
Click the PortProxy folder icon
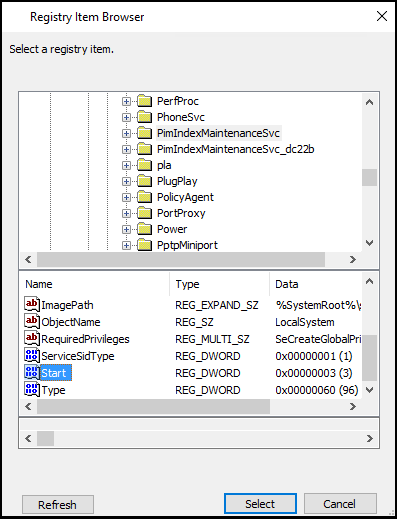[145, 213]
